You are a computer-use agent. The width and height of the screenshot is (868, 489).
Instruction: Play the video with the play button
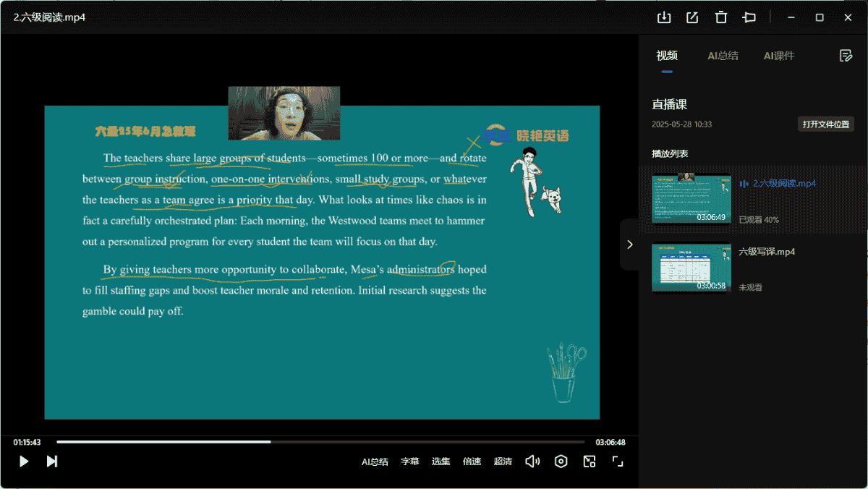click(x=24, y=462)
